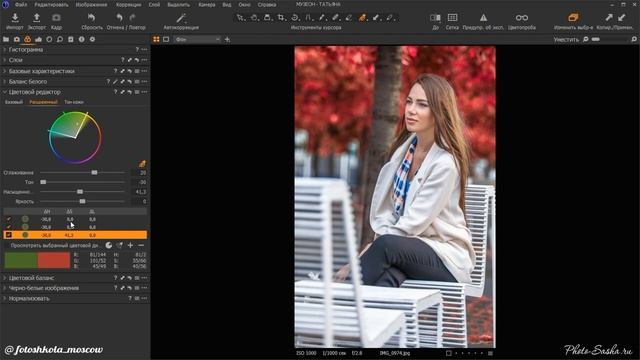Open the Файл menu
The height and width of the screenshot is (360, 640).
click(21, 5)
